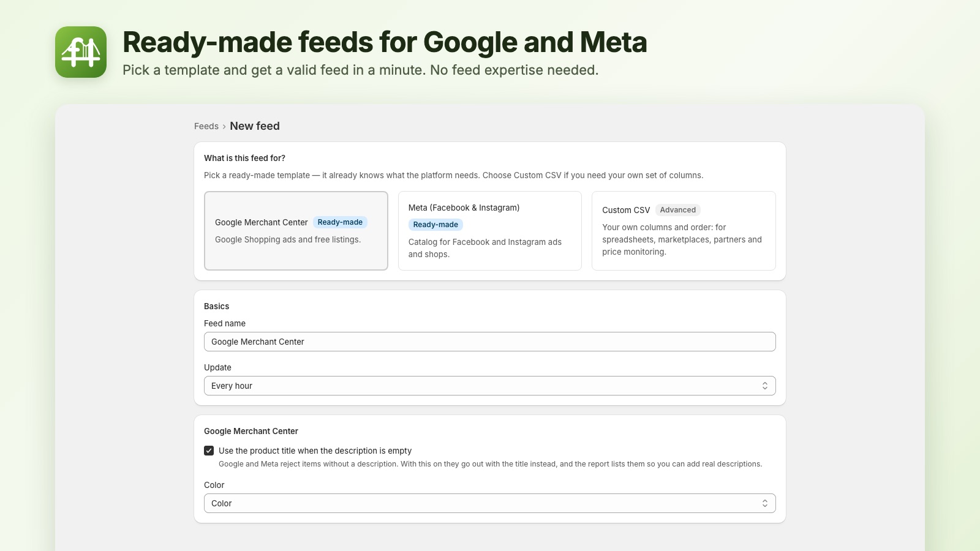Click the green bridge app logo icon
The height and width of the screenshot is (551, 980).
pyautogui.click(x=81, y=52)
